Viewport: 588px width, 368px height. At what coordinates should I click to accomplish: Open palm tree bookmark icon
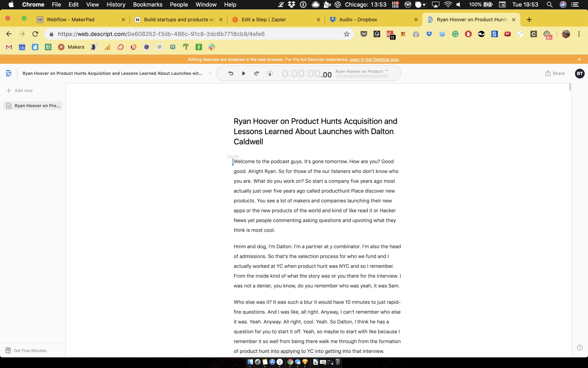186,47
